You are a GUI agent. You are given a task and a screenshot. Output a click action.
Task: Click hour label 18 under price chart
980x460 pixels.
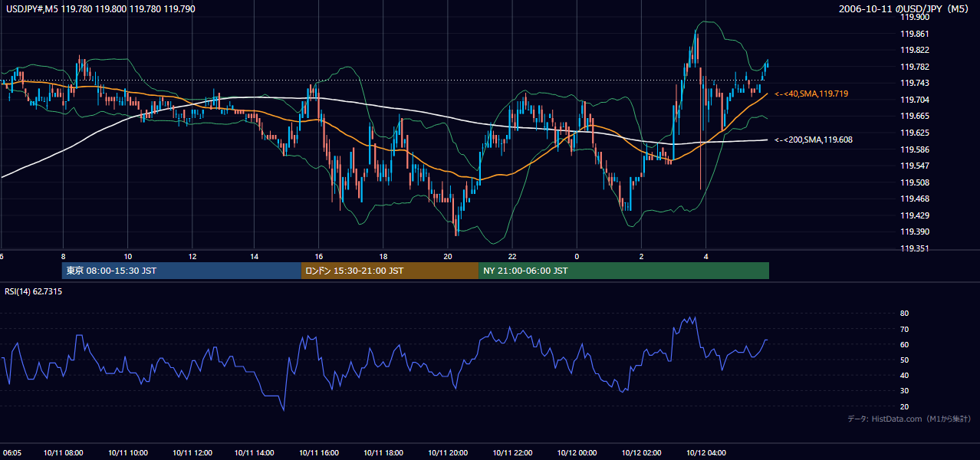point(383,257)
